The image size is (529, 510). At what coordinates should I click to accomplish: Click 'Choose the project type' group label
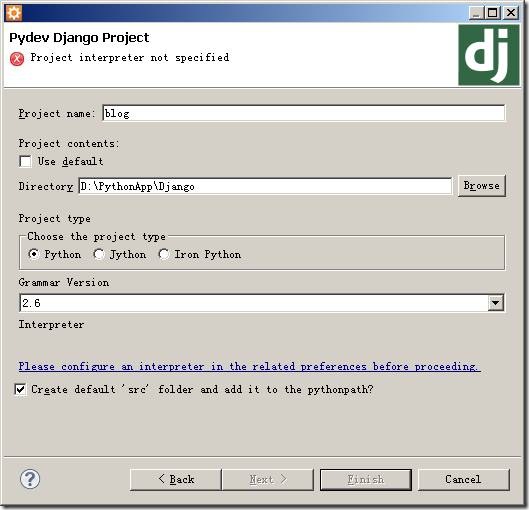[x=96, y=237]
